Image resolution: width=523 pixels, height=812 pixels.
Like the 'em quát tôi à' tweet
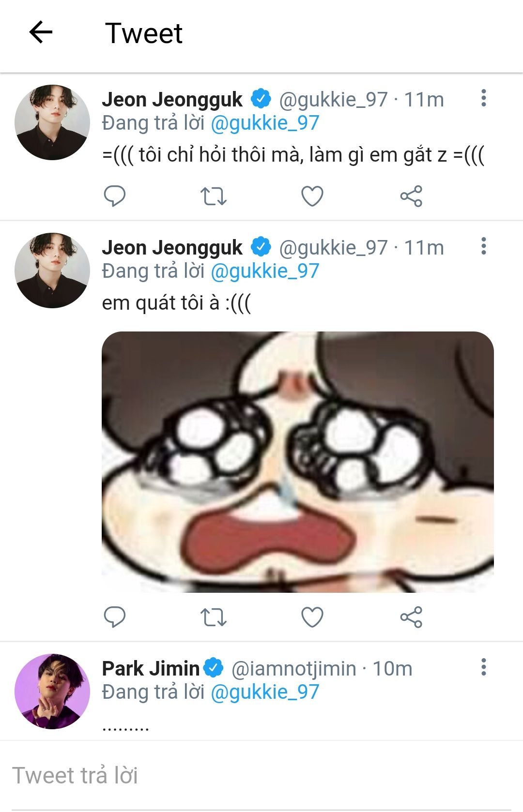point(312,617)
